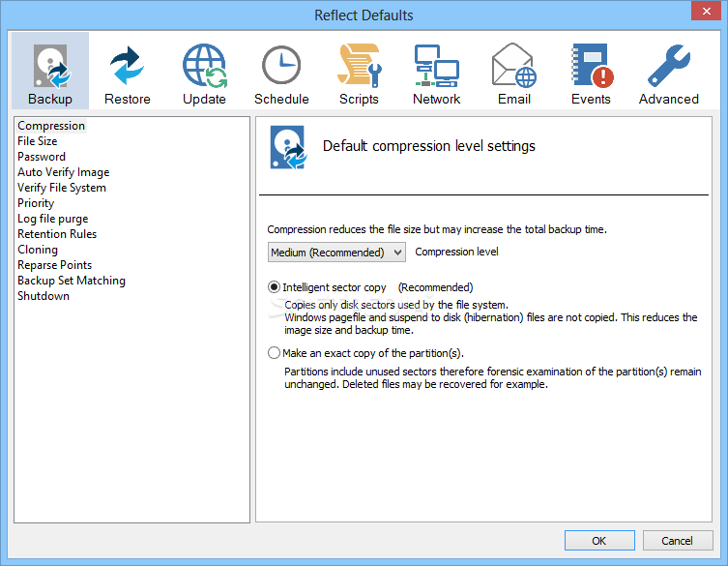Screen dimensions: 728x566
Task: Open Retention Rules settings
Action: pos(57,234)
